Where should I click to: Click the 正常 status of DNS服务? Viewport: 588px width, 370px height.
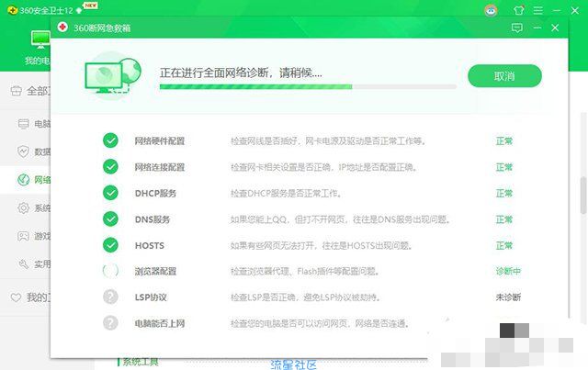pyautogui.click(x=504, y=219)
